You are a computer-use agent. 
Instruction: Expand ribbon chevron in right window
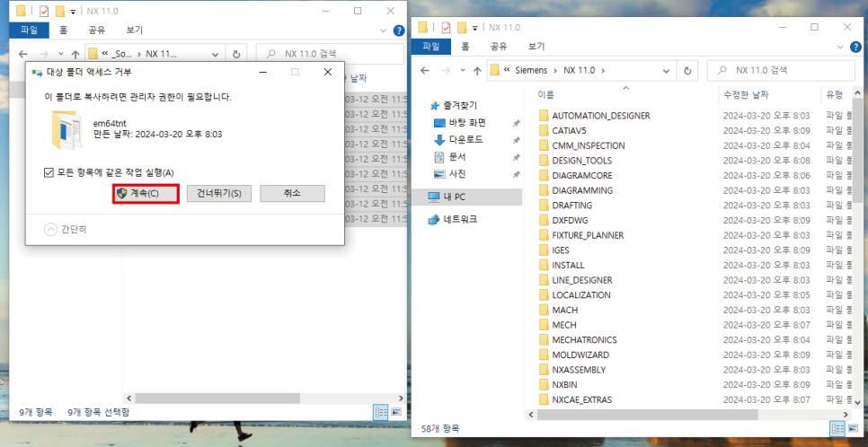click(x=839, y=46)
